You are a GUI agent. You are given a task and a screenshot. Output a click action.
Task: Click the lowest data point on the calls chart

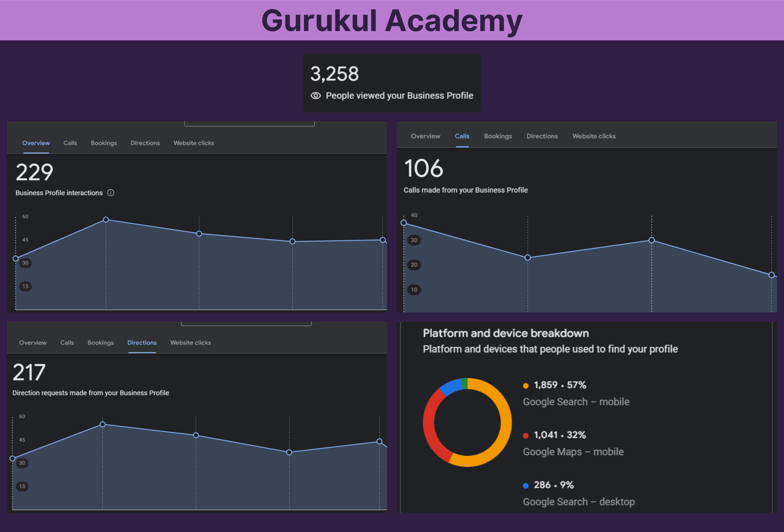point(771,275)
